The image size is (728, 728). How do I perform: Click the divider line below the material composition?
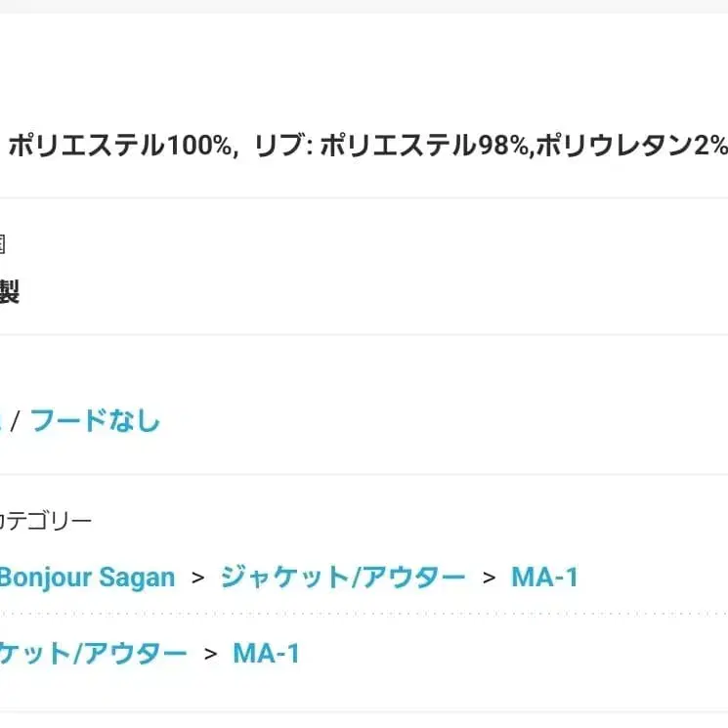(x=364, y=197)
